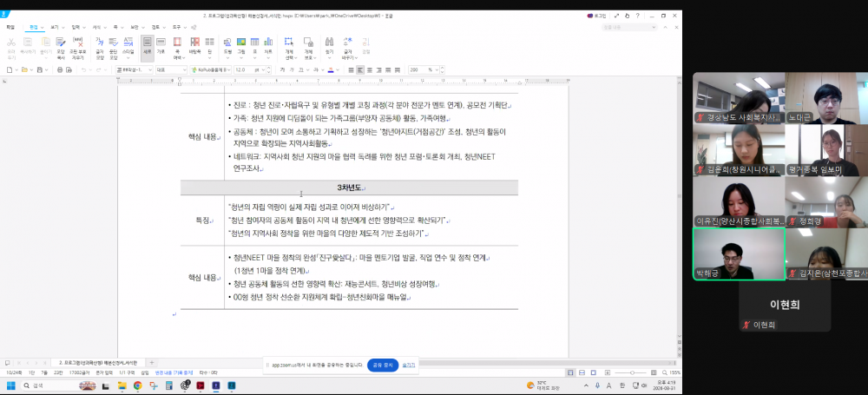
Task: Expand the Find (찾을 내용) search dropdown
Action: coord(654,27)
